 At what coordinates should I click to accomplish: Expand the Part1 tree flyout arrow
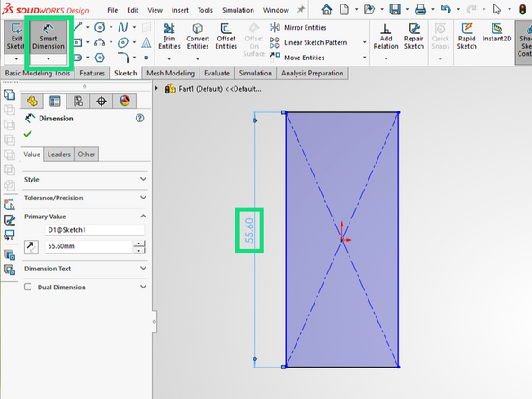156,89
